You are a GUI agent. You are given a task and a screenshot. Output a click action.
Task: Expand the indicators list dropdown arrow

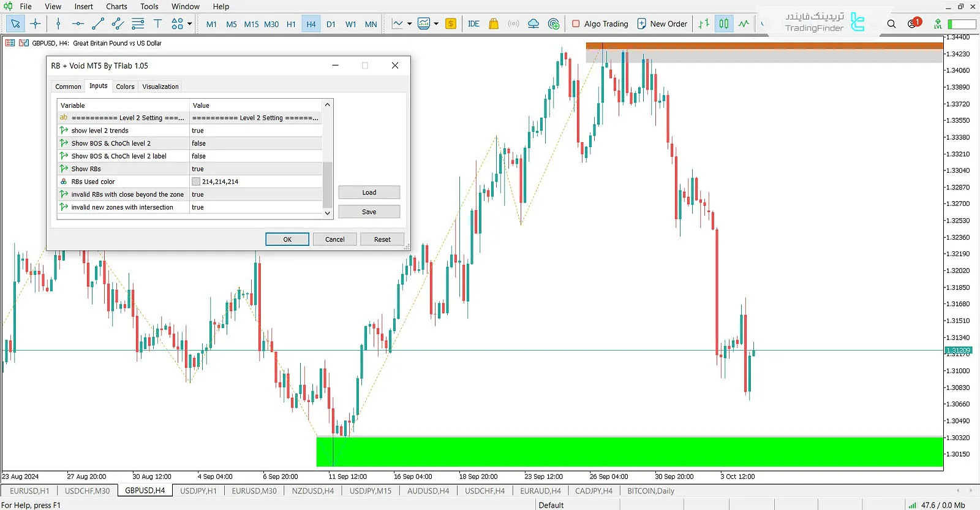click(436, 24)
